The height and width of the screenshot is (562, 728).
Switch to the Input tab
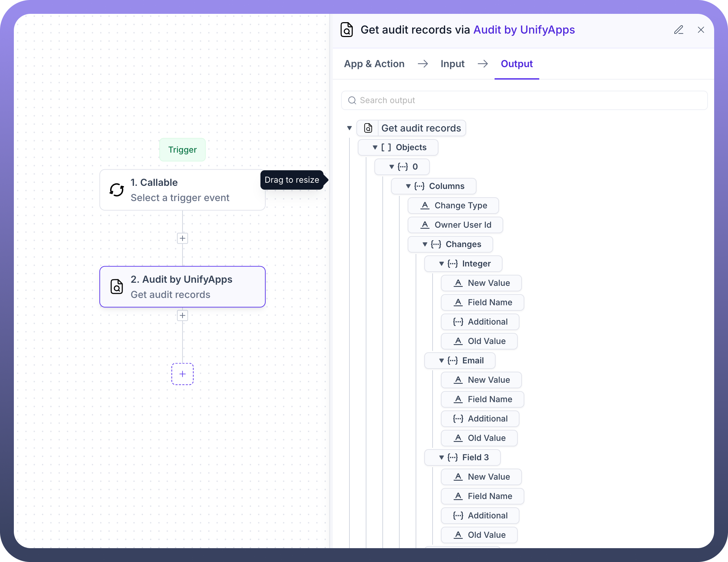[x=452, y=64]
